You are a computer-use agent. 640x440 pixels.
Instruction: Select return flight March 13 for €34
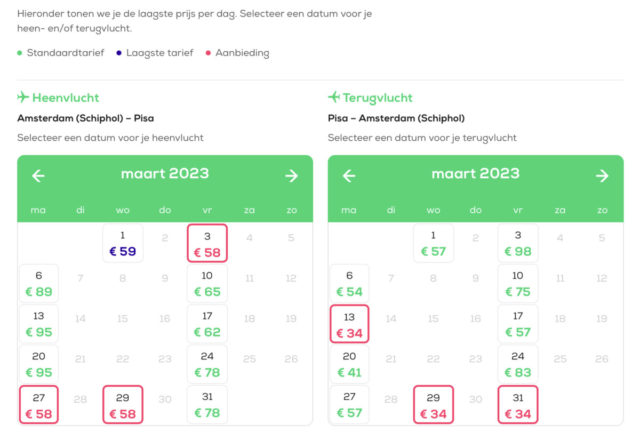click(349, 324)
